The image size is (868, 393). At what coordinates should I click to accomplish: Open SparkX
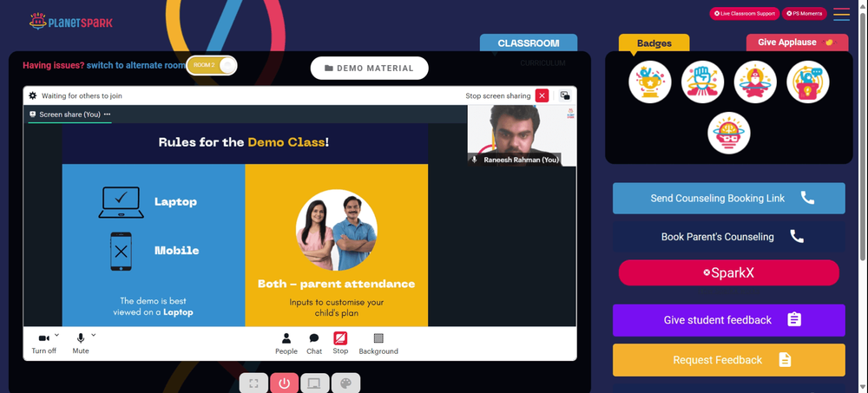(728, 273)
